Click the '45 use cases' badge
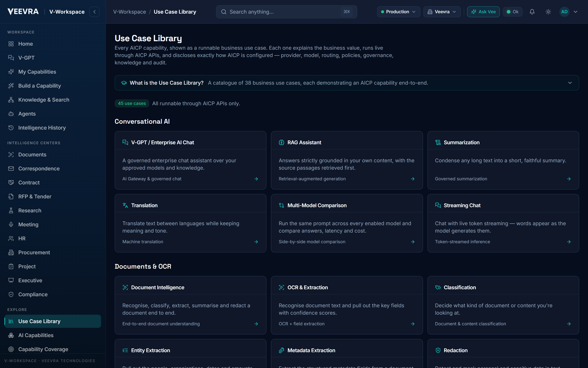 132,103
